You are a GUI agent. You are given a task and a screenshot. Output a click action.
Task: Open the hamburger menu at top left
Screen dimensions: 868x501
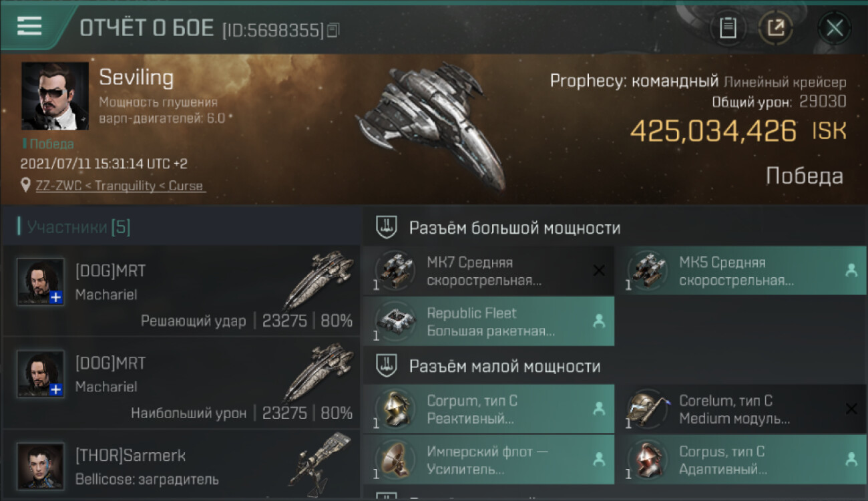[29, 26]
